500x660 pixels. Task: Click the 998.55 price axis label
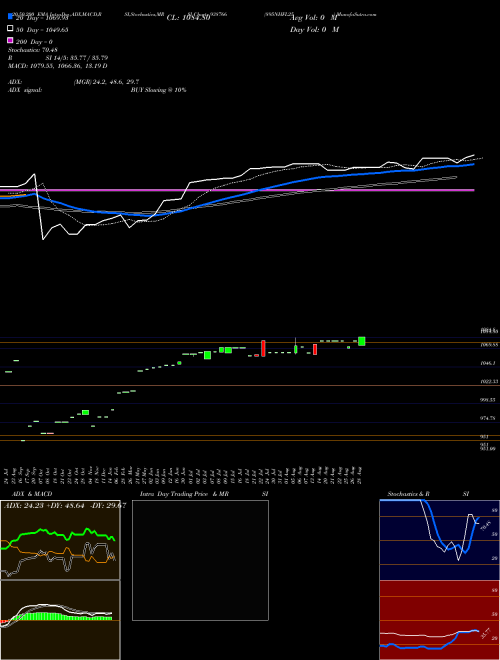tap(488, 400)
